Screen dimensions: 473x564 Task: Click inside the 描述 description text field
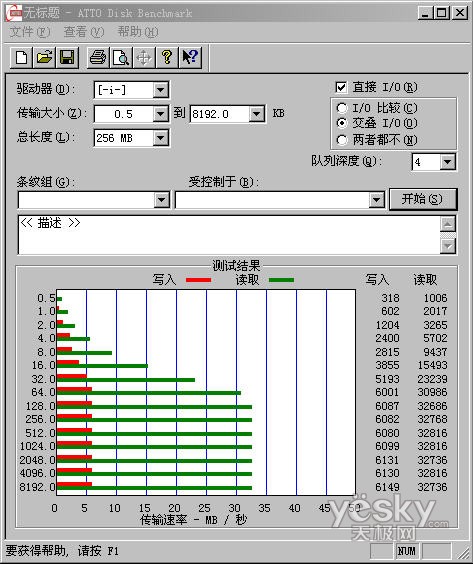click(x=229, y=235)
